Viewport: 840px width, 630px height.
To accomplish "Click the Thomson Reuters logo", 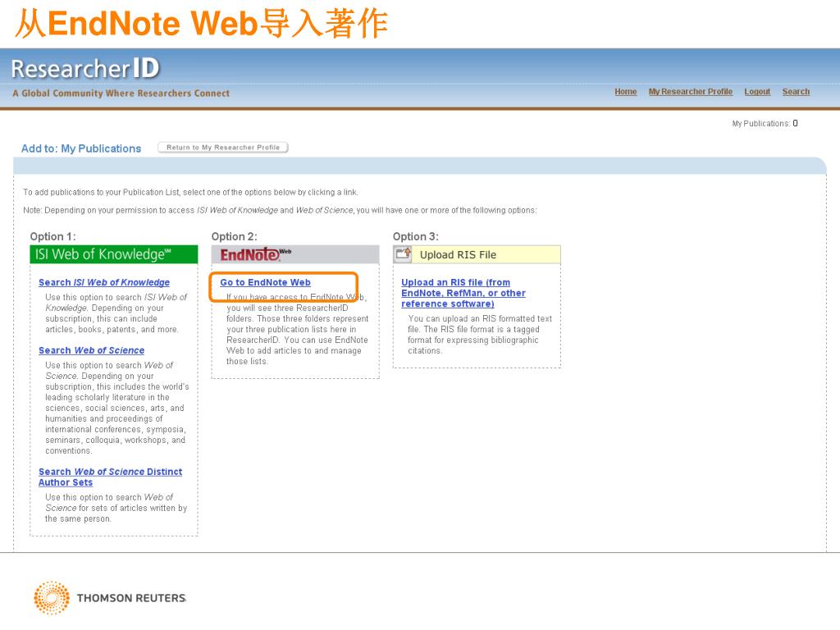I will pyautogui.click(x=110, y=597).
